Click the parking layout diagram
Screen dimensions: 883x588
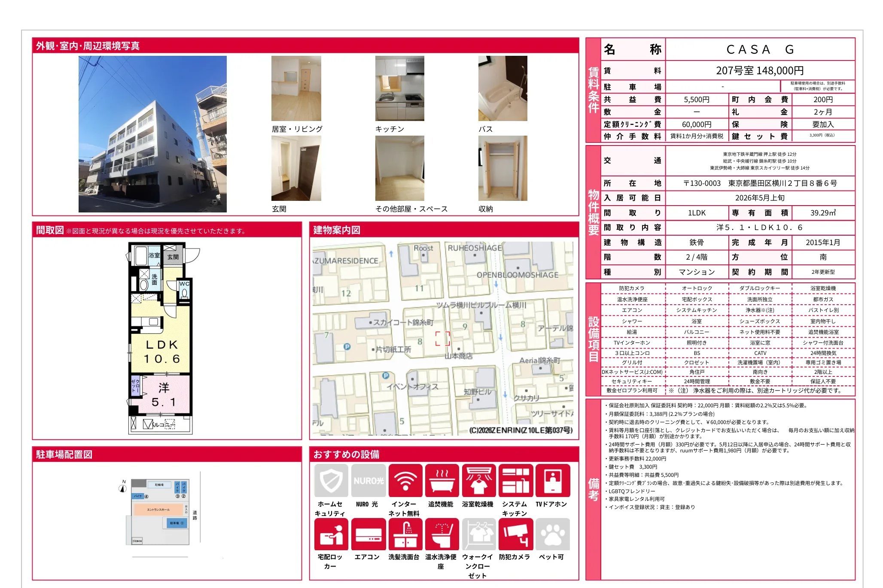tap(160, 512)
